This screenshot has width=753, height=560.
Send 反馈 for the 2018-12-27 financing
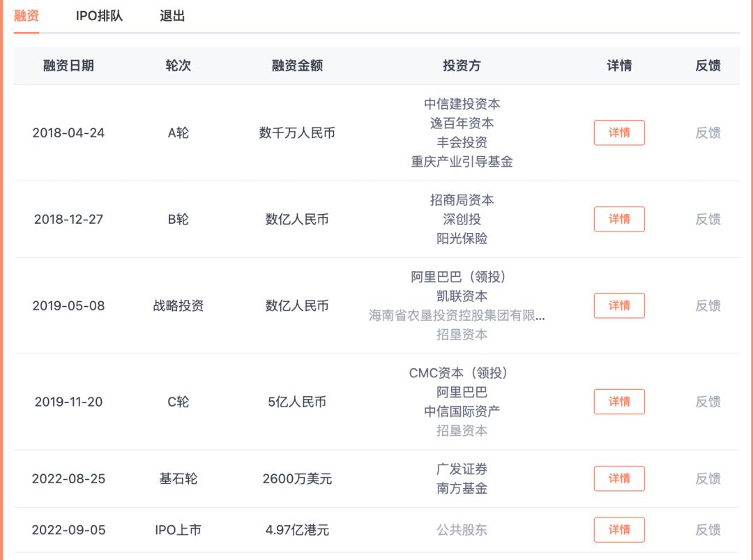click(x=708, y=219)
